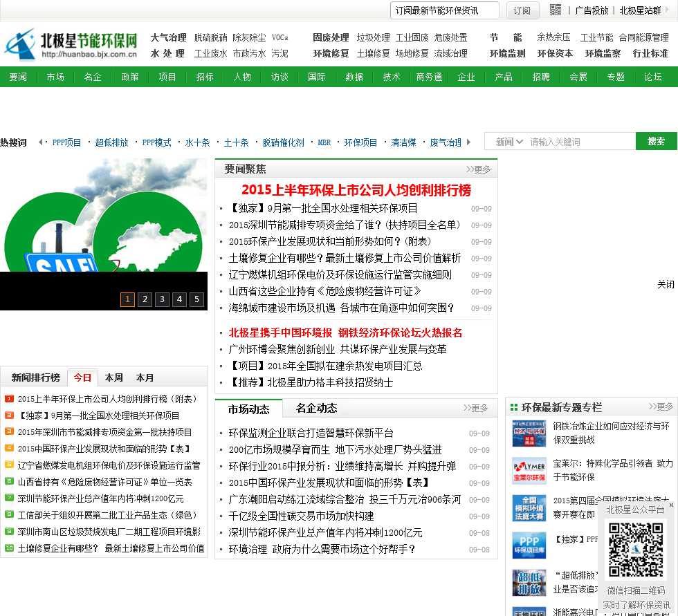Go to slide 2 of the banner
This screenshot has height=616, width=678.
tap(145, 299)
